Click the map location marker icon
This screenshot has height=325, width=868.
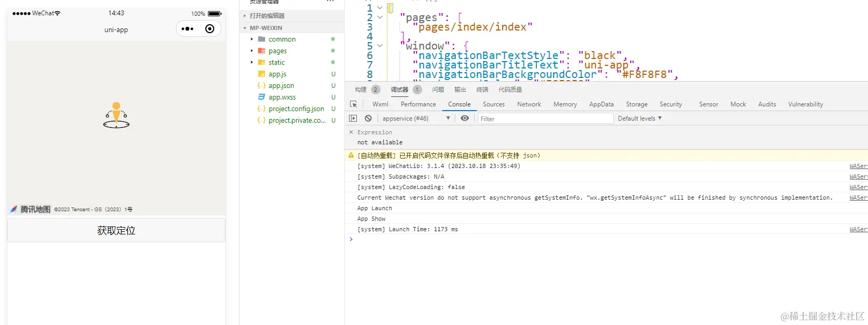tap(116, 115)
